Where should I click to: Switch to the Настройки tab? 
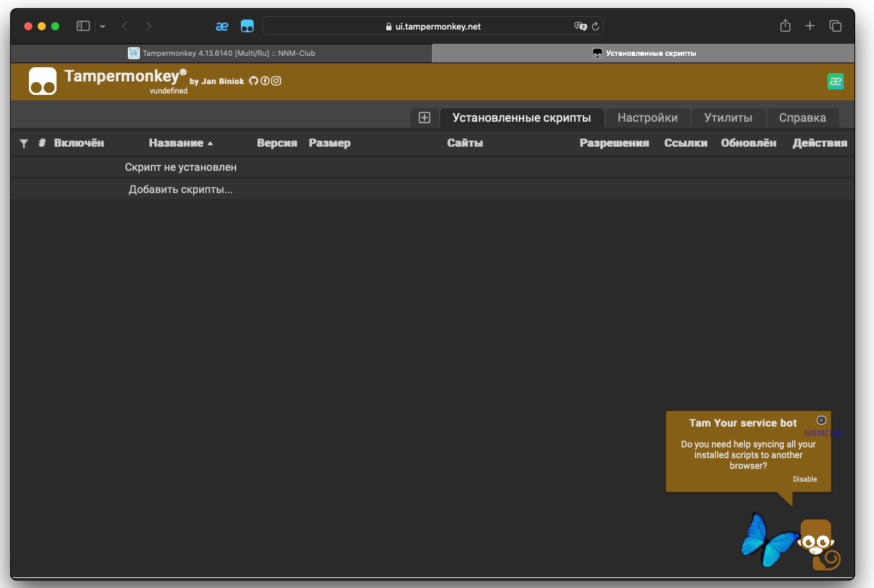point(648,118)
